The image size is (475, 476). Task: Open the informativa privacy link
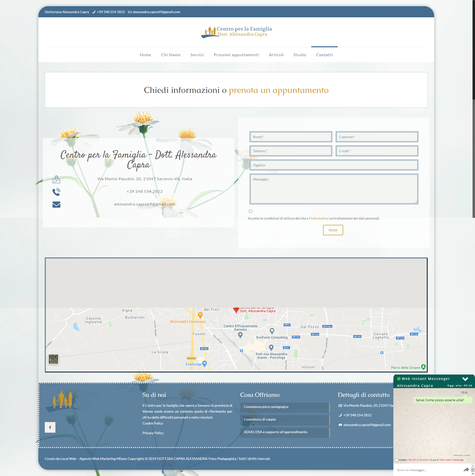[x=319, y=218]
